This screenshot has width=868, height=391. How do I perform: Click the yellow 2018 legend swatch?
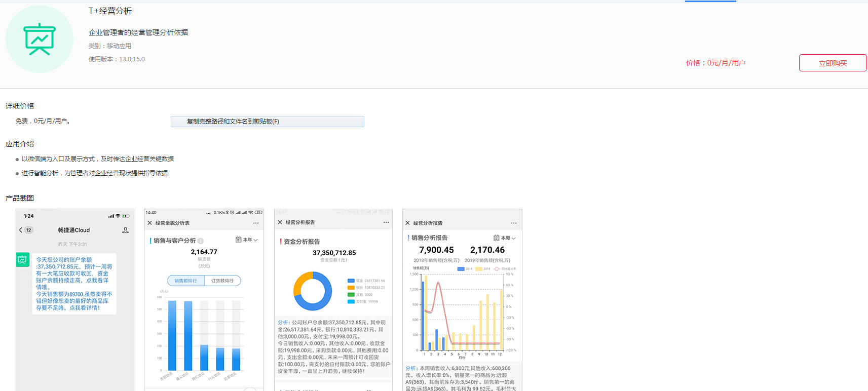pyautogui.click(x=478, y=269)
